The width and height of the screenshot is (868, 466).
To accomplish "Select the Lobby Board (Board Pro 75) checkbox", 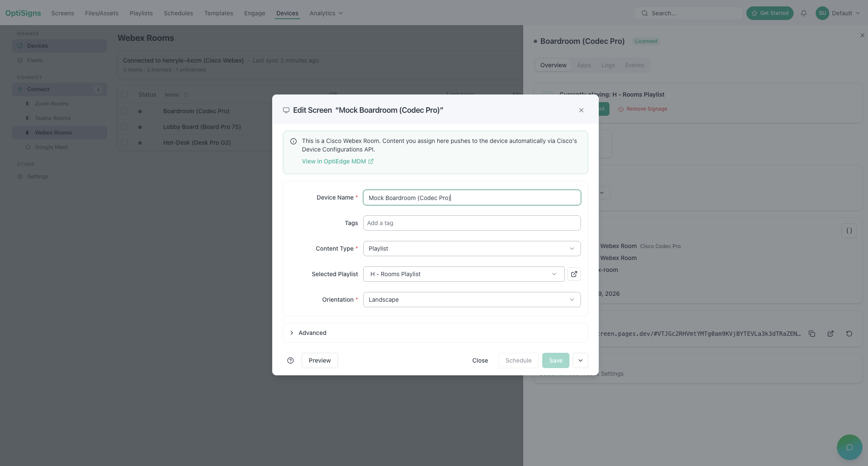I will [125, 127].
